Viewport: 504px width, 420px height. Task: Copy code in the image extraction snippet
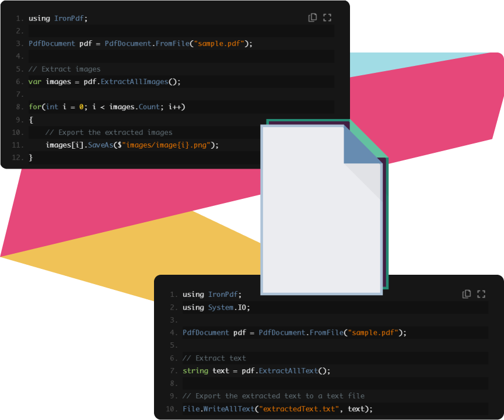pos(313,17)
